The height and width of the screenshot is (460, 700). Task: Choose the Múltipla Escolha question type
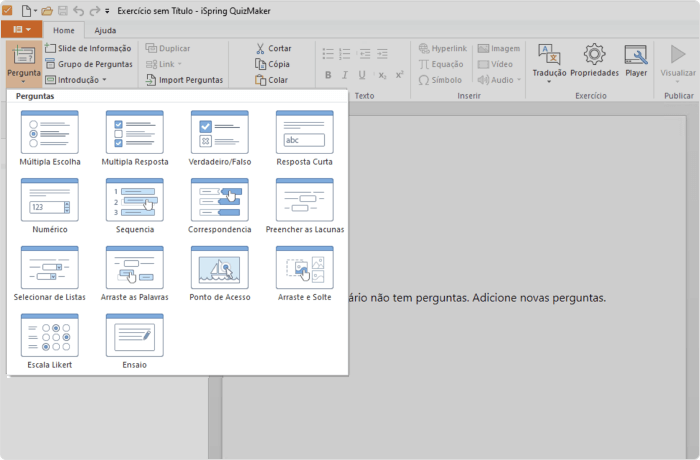point(50,138)
